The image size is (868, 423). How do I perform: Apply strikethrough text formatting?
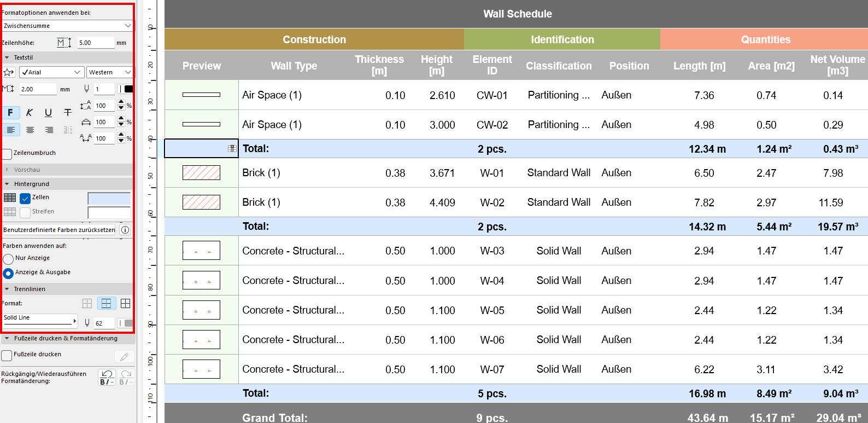(x=68, y=113)
